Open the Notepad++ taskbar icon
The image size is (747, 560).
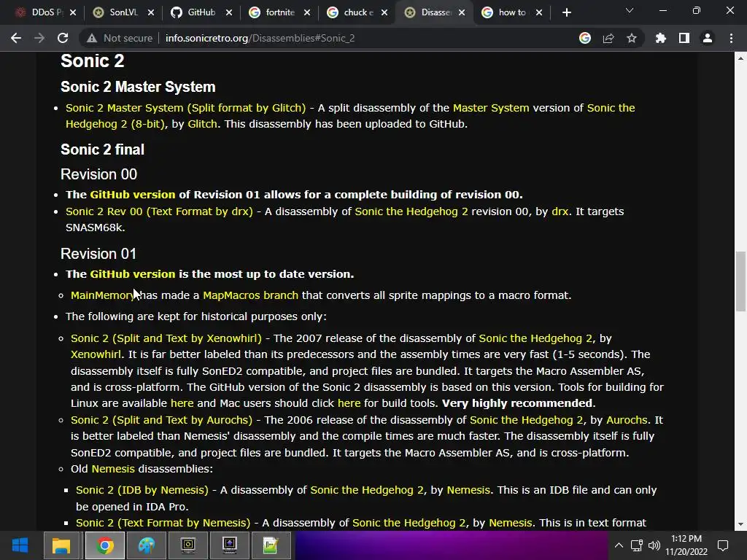pyautogui.click(x=270, y=545)
